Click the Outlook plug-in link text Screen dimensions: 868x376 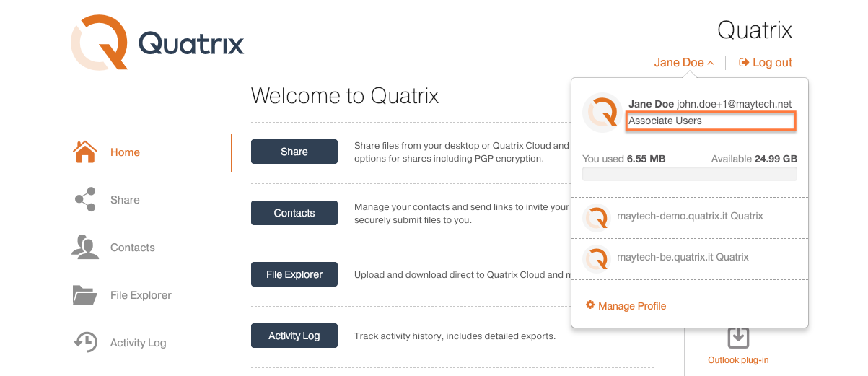click(737, 360)
